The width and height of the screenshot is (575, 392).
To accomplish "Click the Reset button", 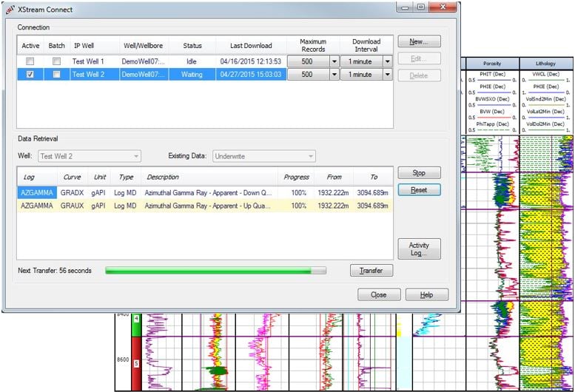I will 419,190.
